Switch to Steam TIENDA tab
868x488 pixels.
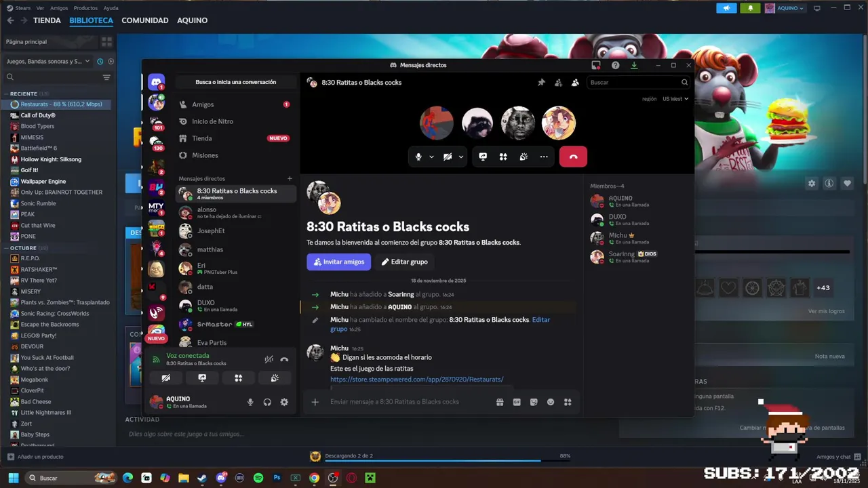[x=47, y=20]
